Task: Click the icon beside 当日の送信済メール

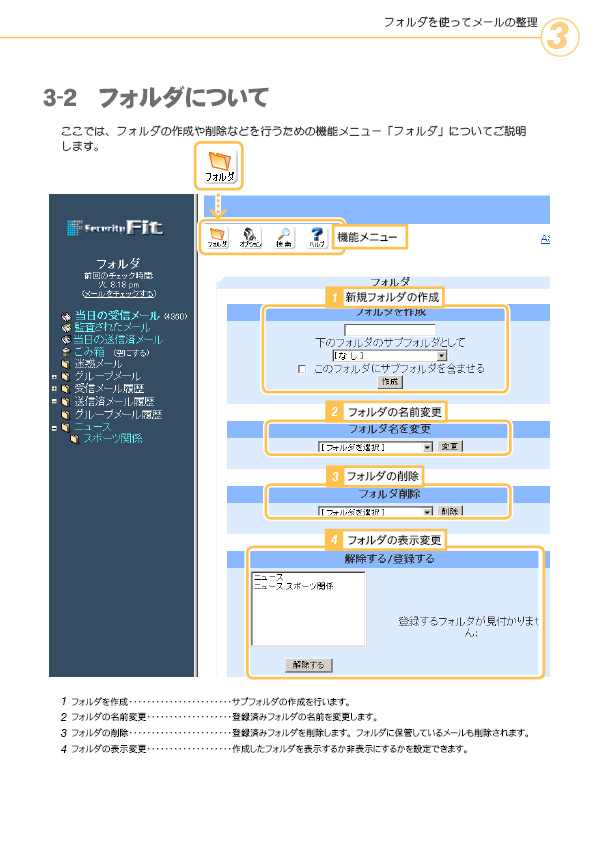Action: (66, 340)
